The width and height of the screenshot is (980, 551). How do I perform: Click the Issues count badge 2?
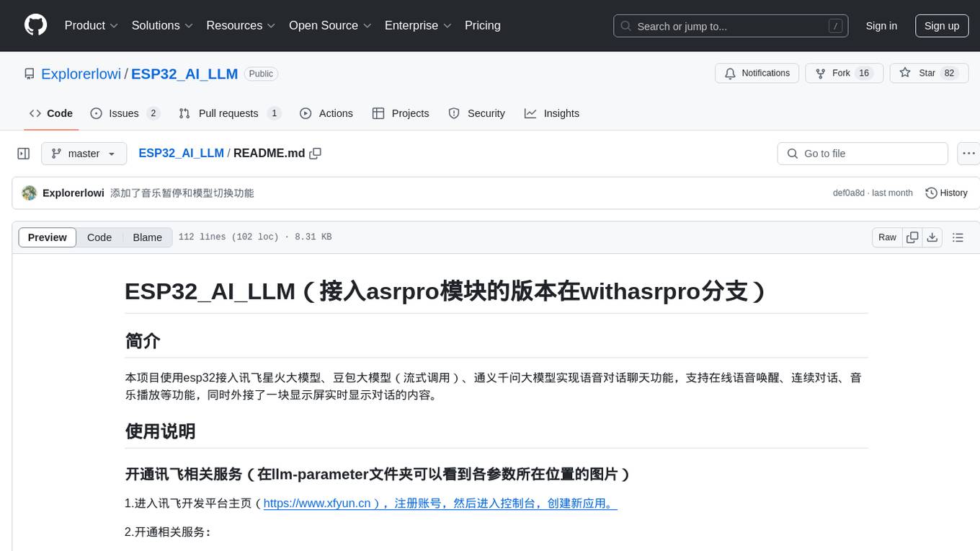coord(153,113)
